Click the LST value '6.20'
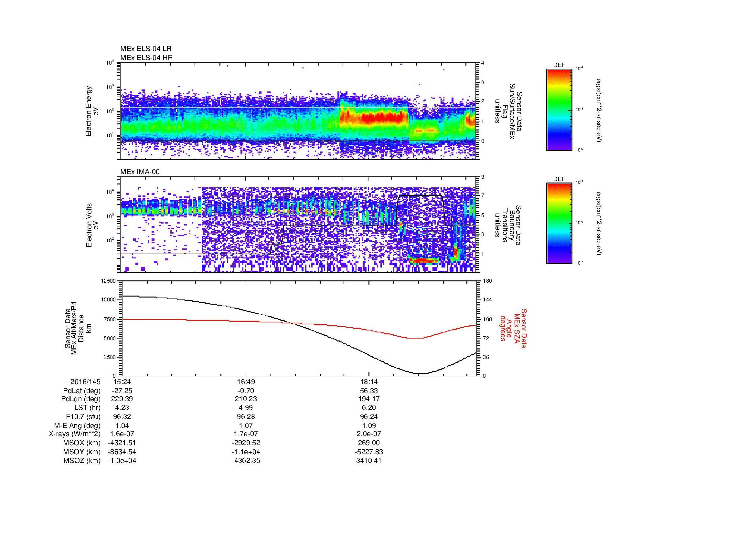 pyautogui.click(x=369, y=408)
